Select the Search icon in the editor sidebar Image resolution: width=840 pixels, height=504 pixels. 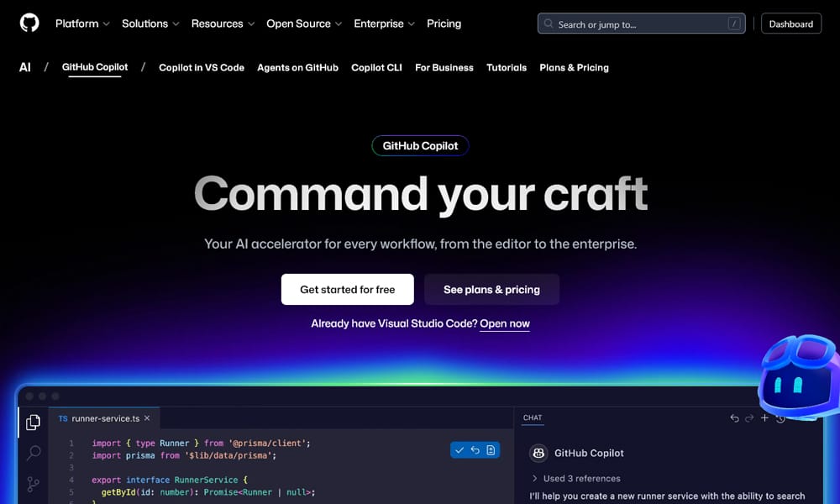point(33,454)
